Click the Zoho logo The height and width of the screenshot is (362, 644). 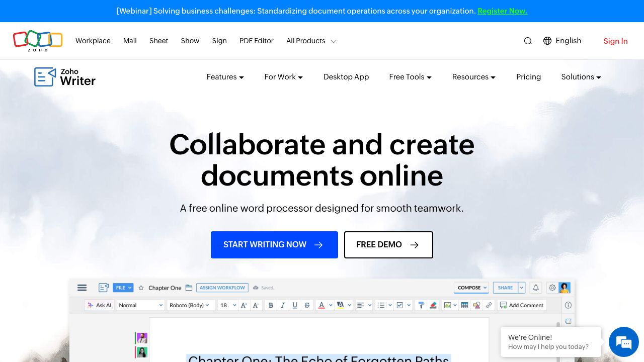[x=38, y=41]
